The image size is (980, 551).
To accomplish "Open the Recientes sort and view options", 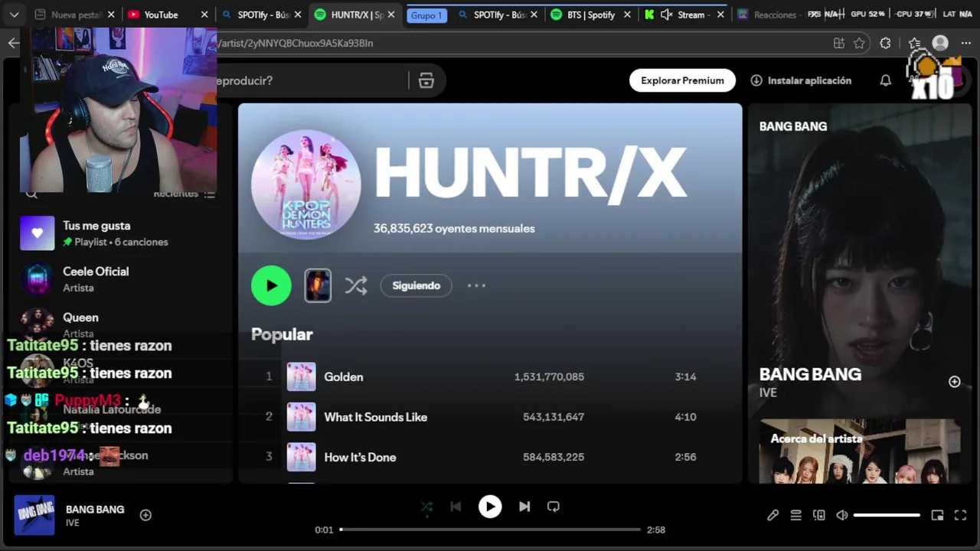I will pos(185,194).
